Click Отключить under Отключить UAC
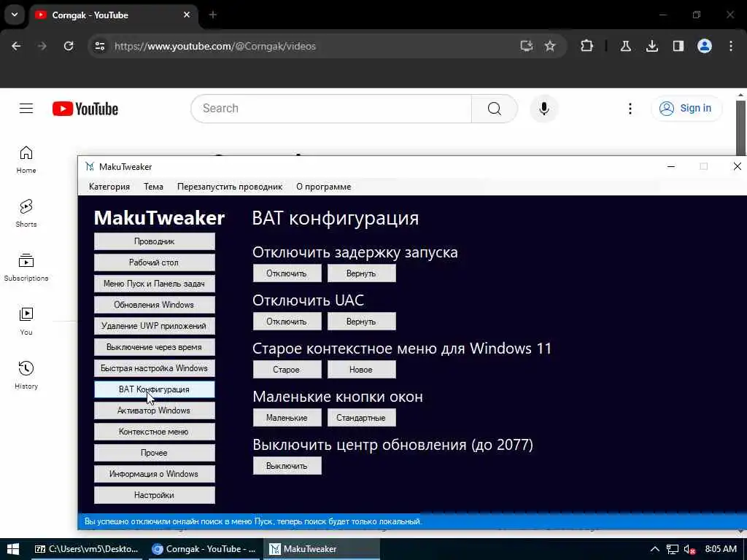 tap(287, 322)
